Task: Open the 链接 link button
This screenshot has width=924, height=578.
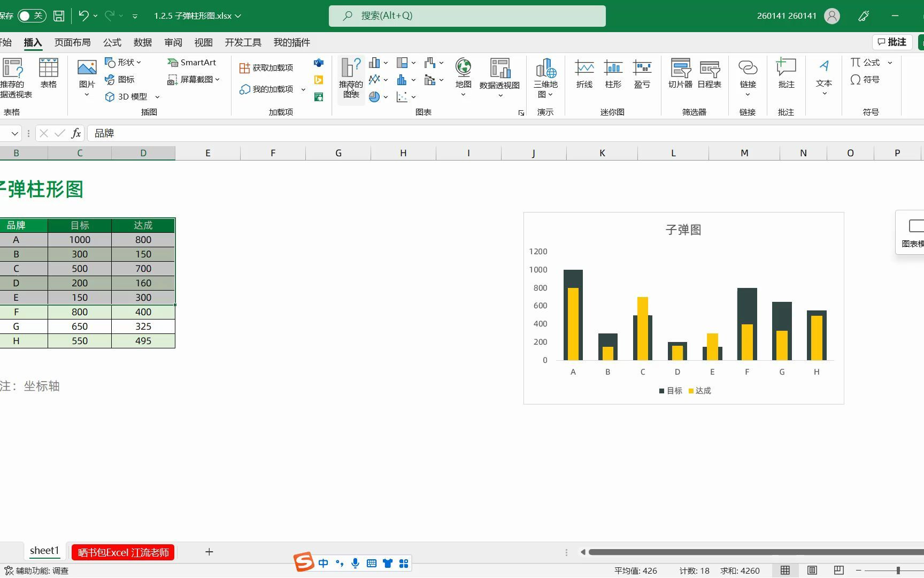Action: click(x=748, y=78)
